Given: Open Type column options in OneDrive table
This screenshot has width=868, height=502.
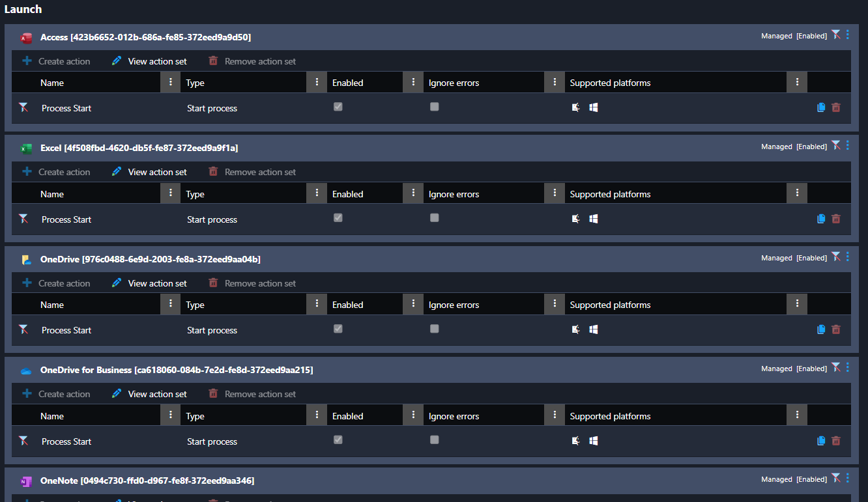Looking at the screenshot, I should click(x=317, y=304).
